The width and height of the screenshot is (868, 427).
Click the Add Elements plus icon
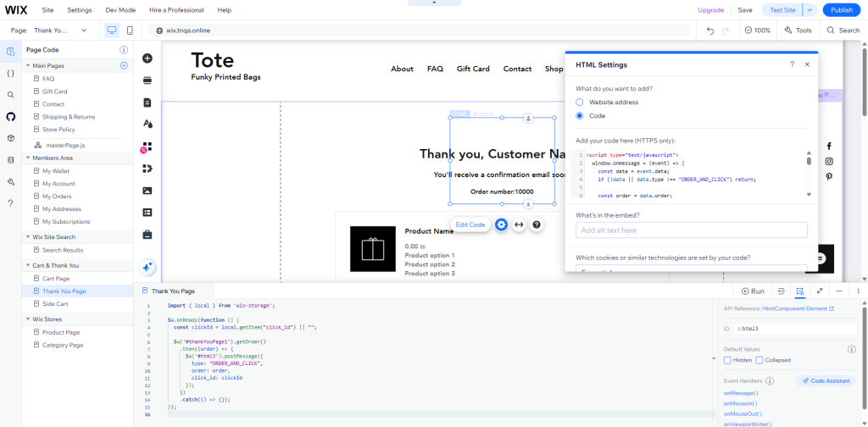[x=147, y=58]
